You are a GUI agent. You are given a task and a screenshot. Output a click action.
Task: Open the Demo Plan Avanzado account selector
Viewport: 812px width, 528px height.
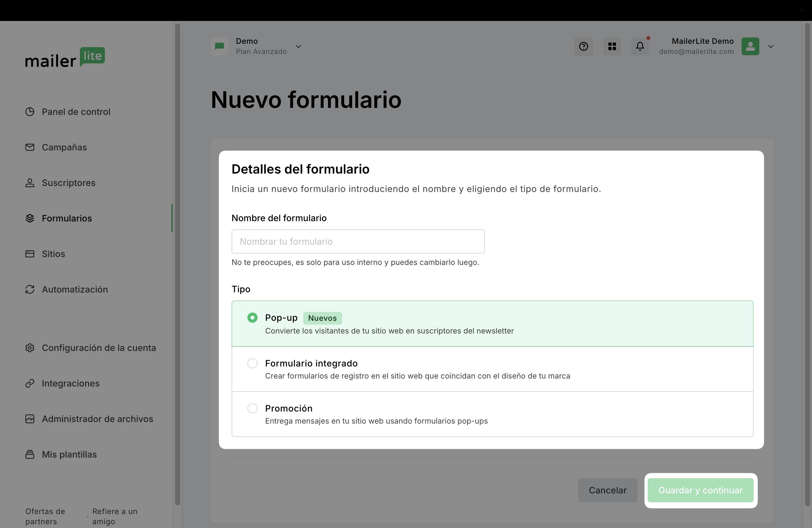(x=261, y=46)
